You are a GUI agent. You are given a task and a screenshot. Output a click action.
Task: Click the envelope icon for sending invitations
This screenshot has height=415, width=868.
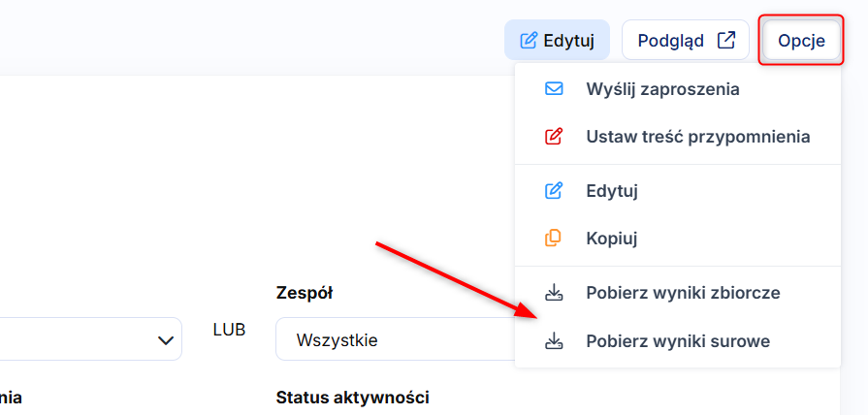[x=554, y=89]
